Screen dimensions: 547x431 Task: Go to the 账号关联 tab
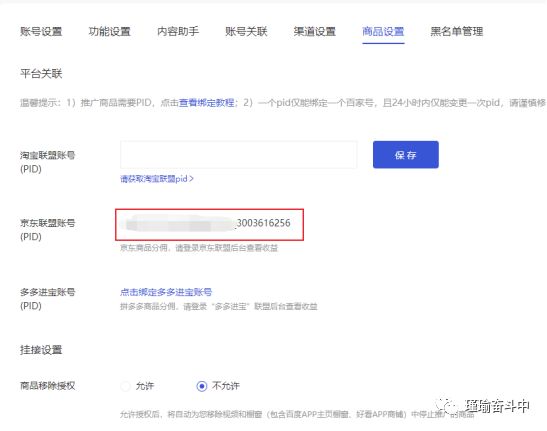click(x=246, y=31)
